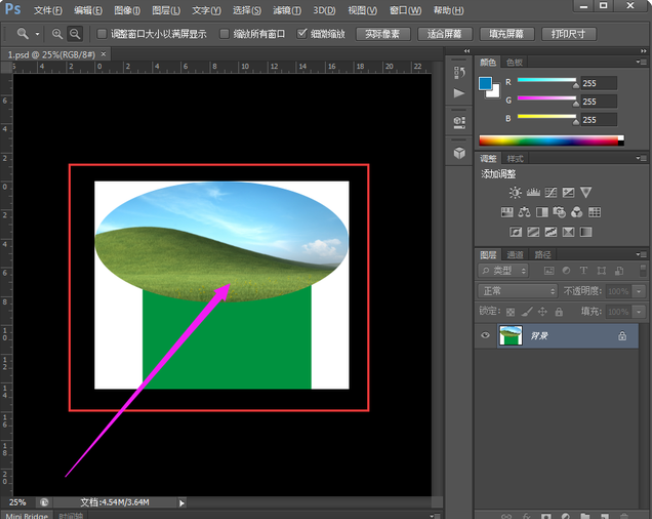
Task: Switch to the 色板 tab
Action: point(514,62)
